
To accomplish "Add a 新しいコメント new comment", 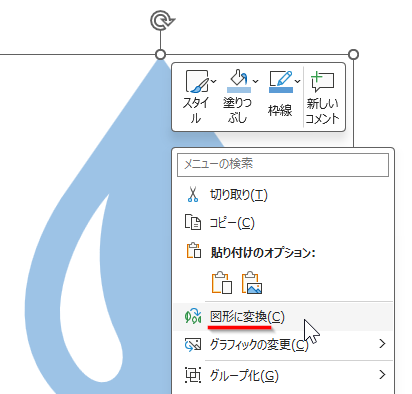I will coord(322,98).
